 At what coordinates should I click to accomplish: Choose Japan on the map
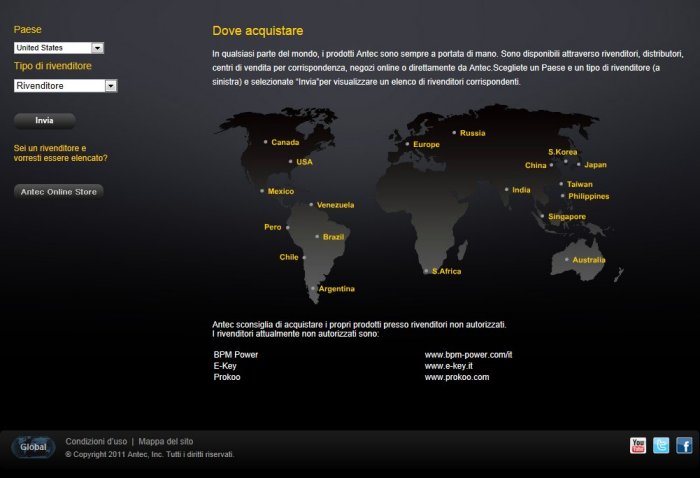(x=595, y=165)
